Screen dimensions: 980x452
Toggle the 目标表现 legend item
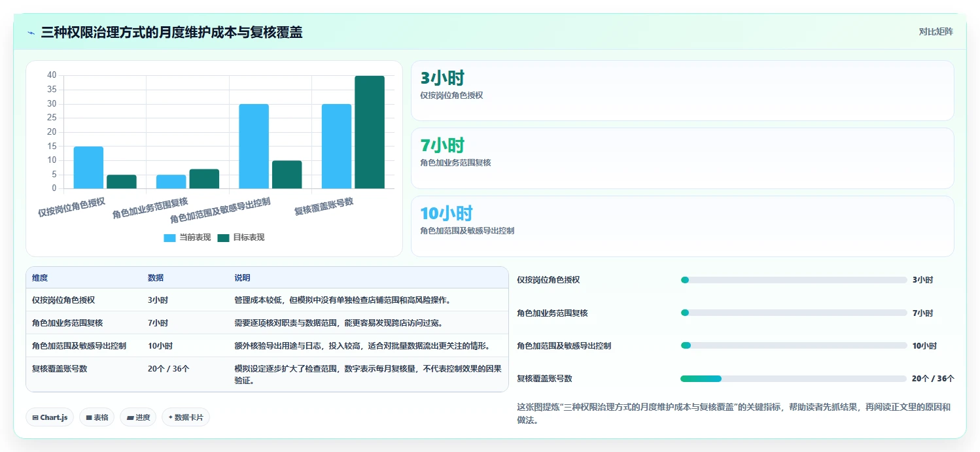point(241,237)
